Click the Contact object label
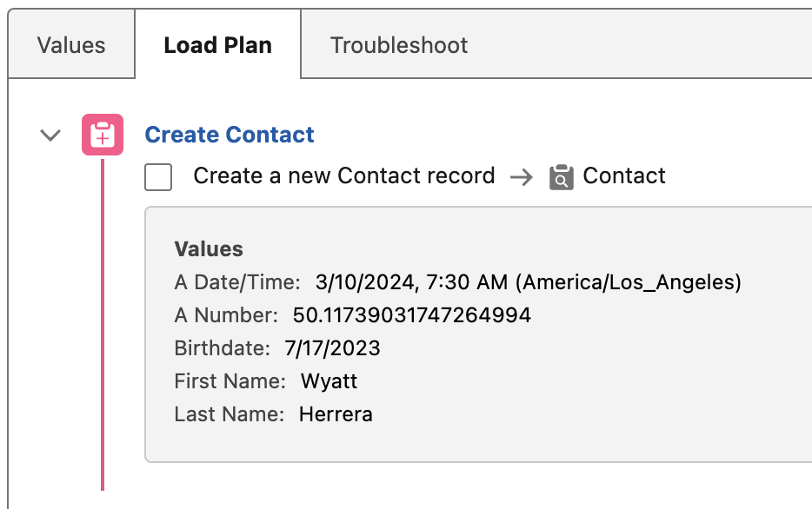Screen dimensions: 812x509 coord(623,176)
